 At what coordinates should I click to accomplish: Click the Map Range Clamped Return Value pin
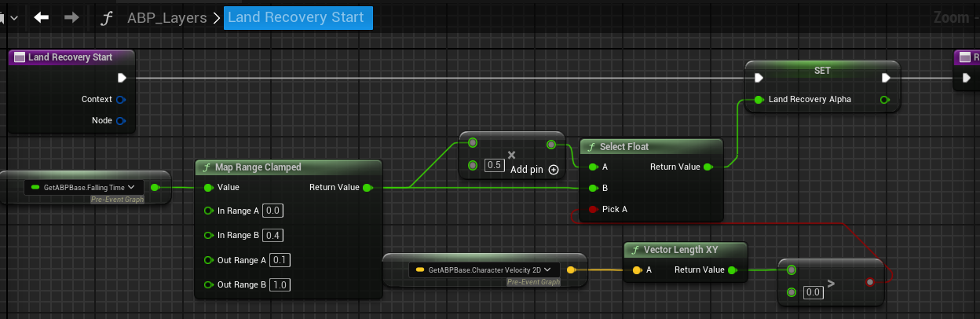point(367,188)
